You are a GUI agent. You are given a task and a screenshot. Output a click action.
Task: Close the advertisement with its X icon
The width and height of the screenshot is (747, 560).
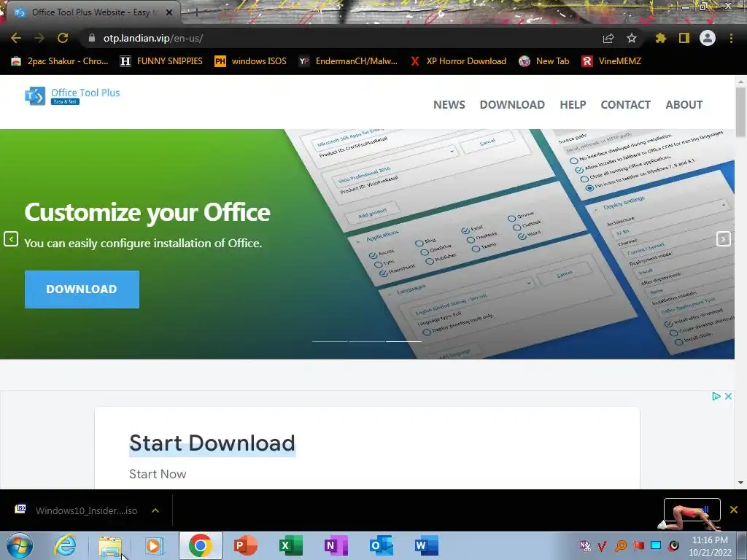pos(729,396)
